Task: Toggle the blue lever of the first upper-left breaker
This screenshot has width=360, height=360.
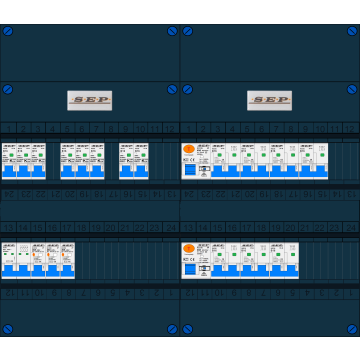Action: coord(9,171)
